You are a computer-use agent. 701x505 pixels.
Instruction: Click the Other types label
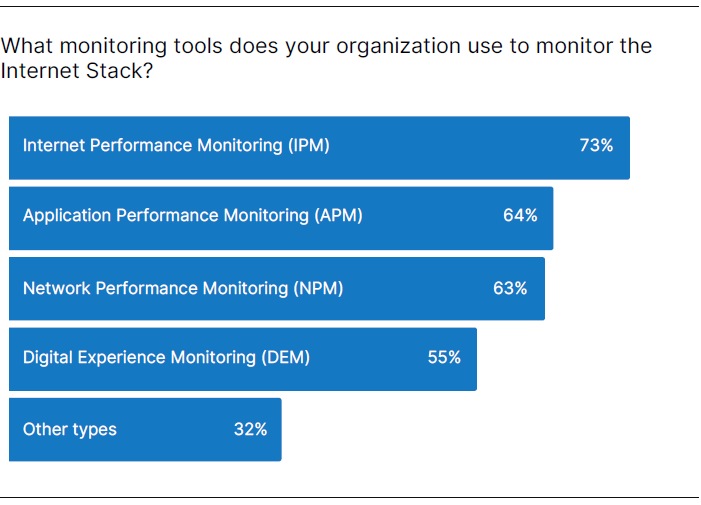[x=70, y=430]
